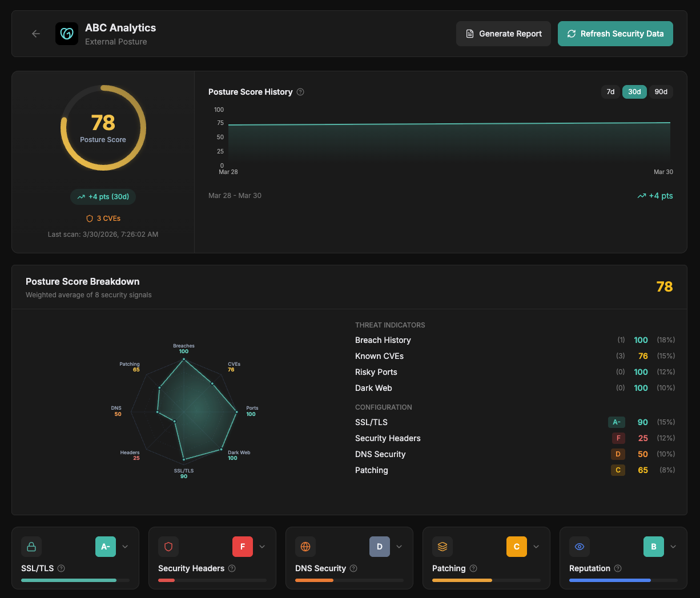Expand the DNS Security card chevron
700x598 pixels.
tap(399, 547)
